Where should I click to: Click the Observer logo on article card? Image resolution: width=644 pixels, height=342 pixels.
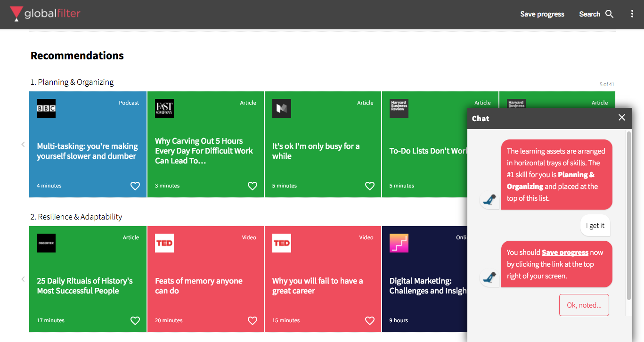pyautogui.click(x=46, y=243)
